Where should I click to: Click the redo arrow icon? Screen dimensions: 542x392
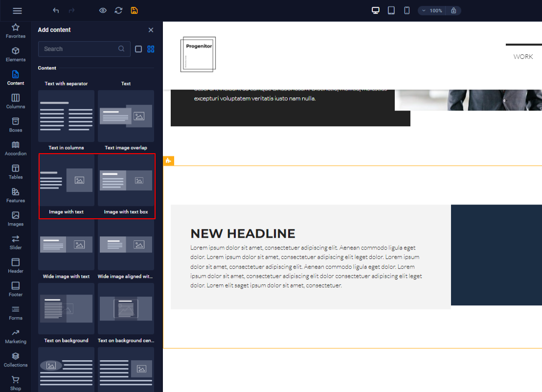pyautogui.click(x=71, y=10)
